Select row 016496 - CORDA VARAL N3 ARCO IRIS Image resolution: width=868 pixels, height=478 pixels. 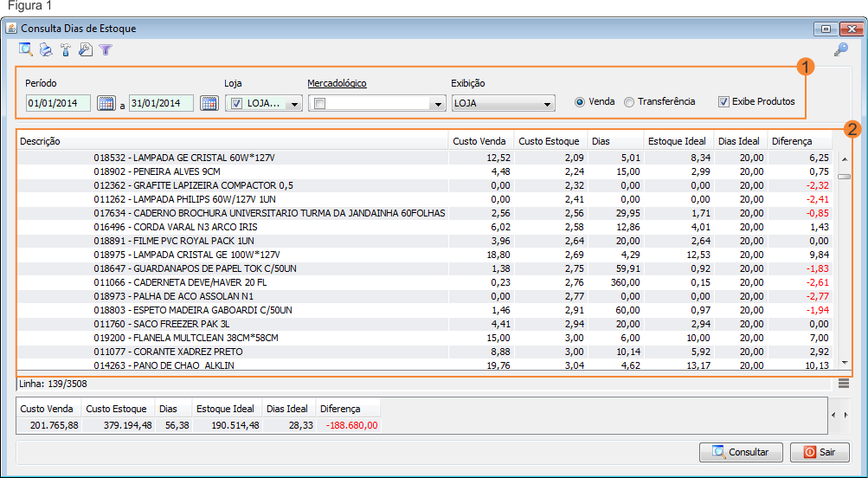425,227
